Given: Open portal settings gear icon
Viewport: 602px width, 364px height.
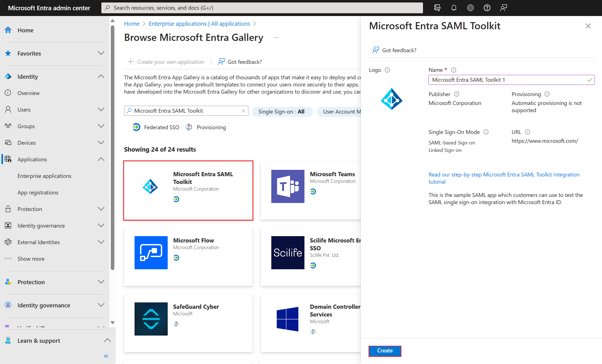Looking at the screenshot, I should pyautogui.click(x=470, y=8).
